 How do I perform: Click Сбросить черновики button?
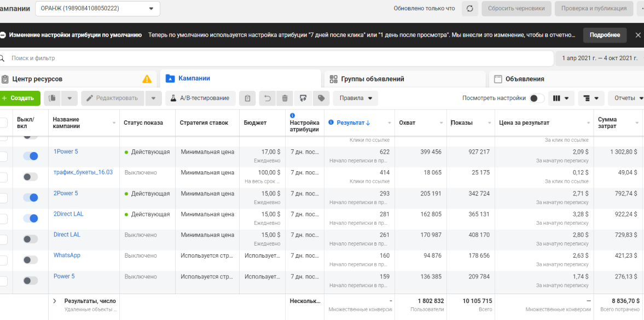pyautogui.click(x=517, y=8)
